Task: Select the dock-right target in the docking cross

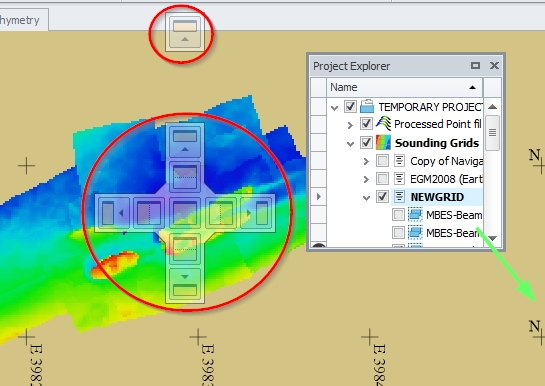Action: [x=221, y=213]
